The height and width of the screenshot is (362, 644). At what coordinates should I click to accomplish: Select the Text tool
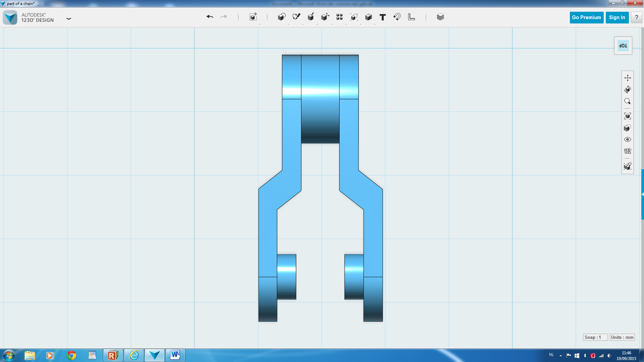[x=383, y=17]
